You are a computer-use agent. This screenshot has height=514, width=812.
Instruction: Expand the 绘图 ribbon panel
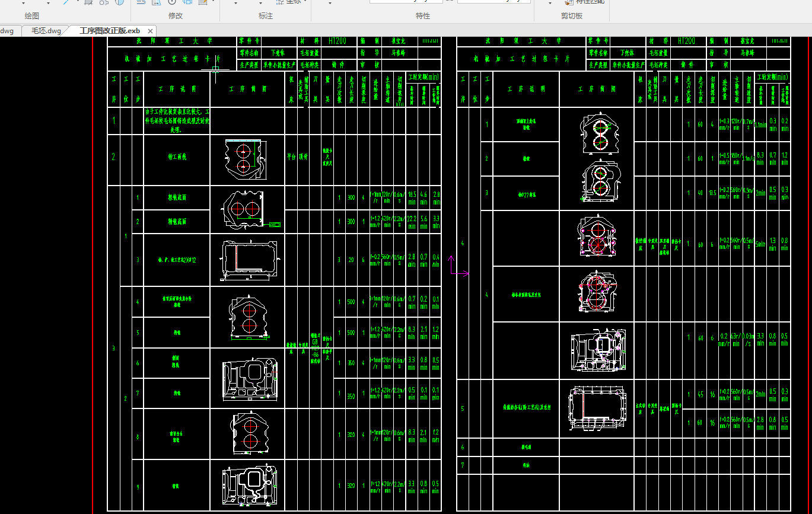pos(31,16)
